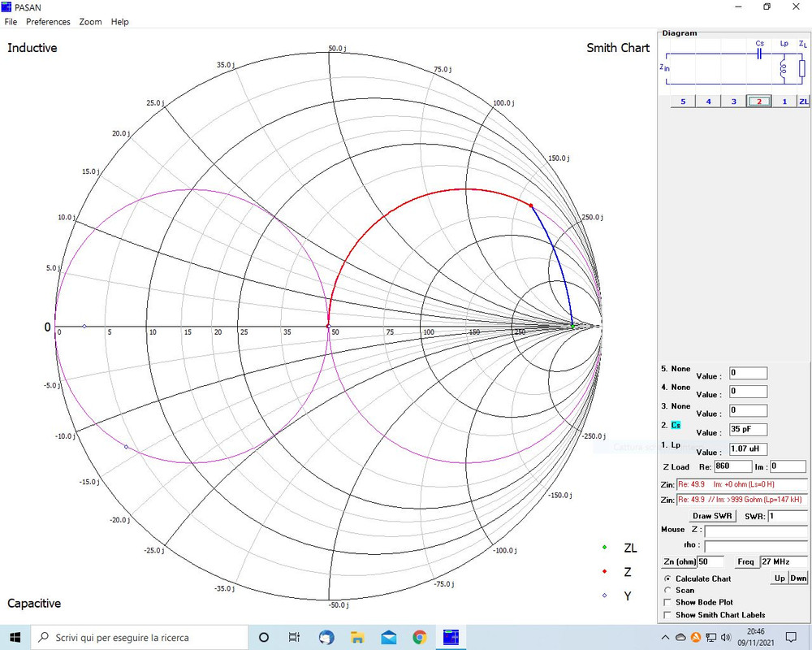The image size is (812, 650).
Task: Enable Show Bode Plot checkbox
Action: 667,602
